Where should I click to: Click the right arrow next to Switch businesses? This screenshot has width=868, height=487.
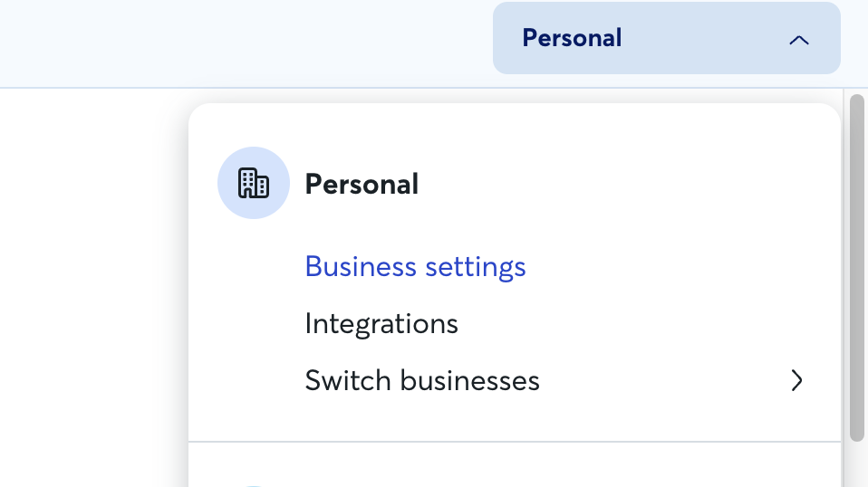click(796, 380)
